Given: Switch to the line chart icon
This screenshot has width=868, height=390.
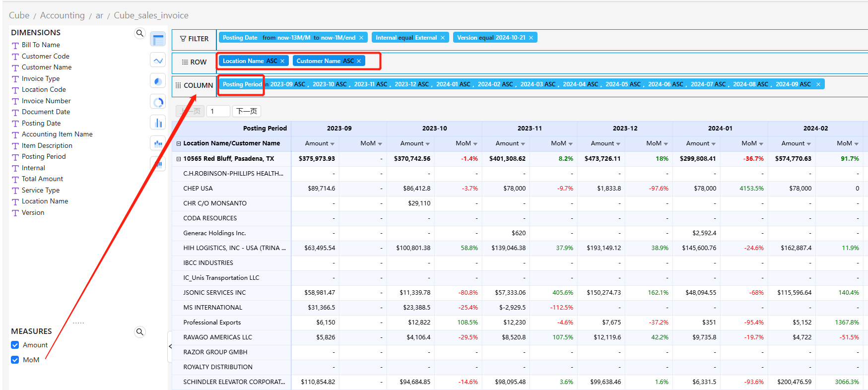Looking at the screenshot, I should (158, 61).
